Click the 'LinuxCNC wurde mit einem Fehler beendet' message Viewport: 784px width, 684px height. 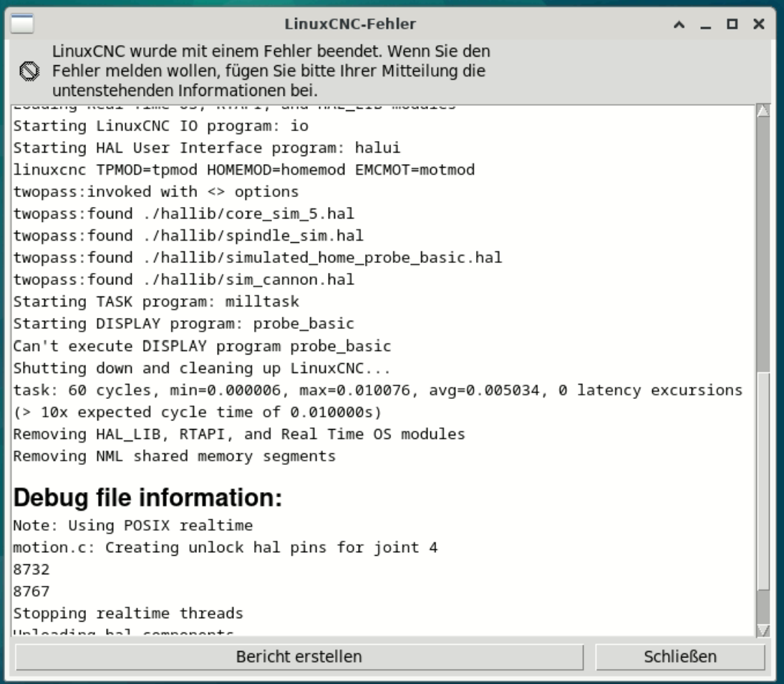coord(271,71)
